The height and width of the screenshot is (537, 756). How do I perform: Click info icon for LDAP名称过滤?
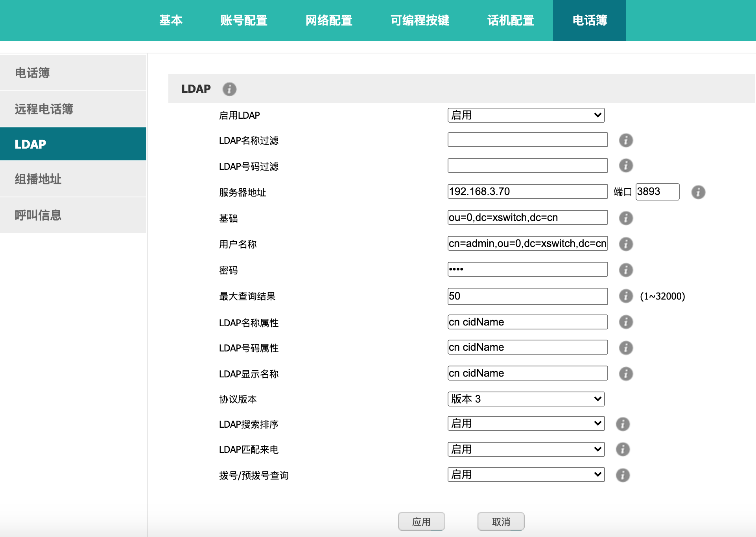pos(626,140)
